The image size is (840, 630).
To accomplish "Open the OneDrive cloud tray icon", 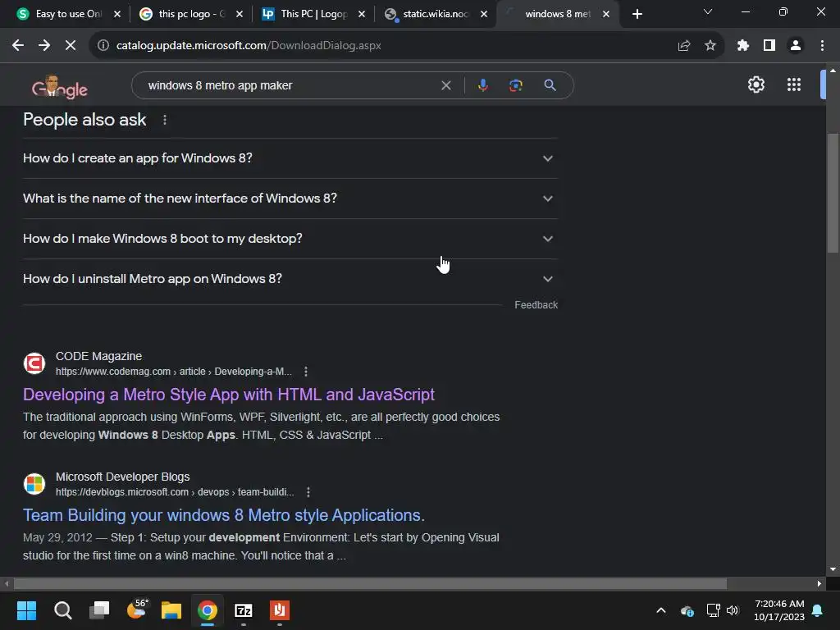I will [687, 610].
